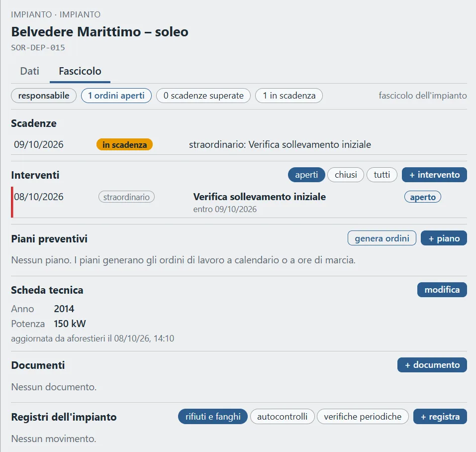
Task: Click the responsabile chip
Action: tap(44, 96)
